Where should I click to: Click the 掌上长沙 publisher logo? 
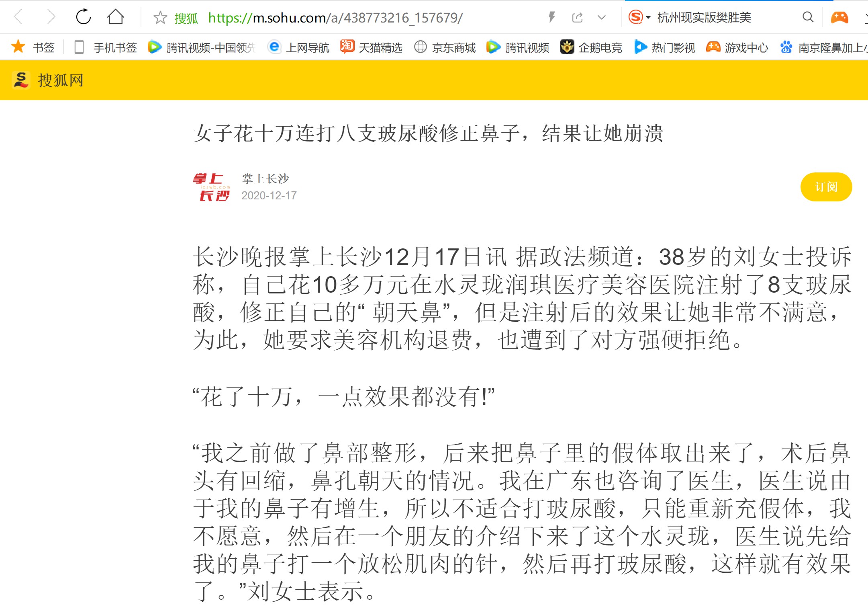[x=211, y=187]
